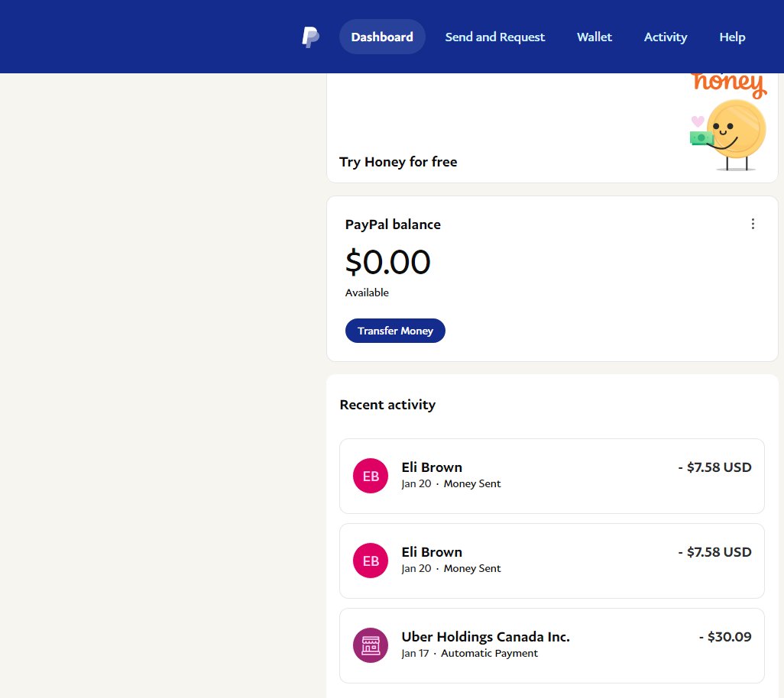Click the Try Honey for free link
The image size is (784, 698).
[x=398, y=162]
